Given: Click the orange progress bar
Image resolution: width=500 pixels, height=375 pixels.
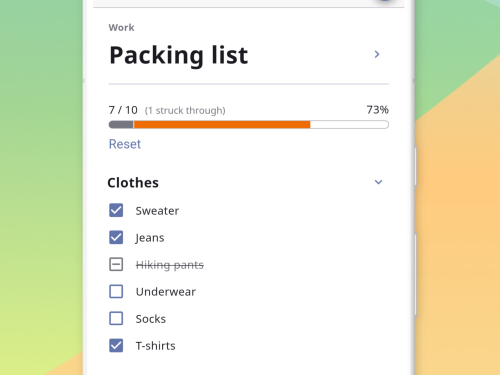Looking at the screenshot, I should click(222, 125).
